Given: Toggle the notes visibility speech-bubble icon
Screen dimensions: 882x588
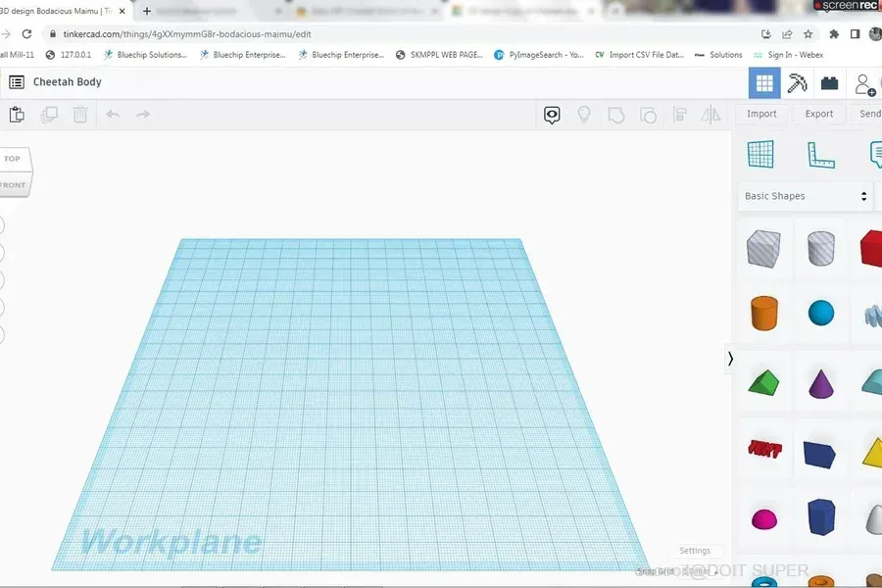Looking at the screenshot, I should [x=552, y=115].
